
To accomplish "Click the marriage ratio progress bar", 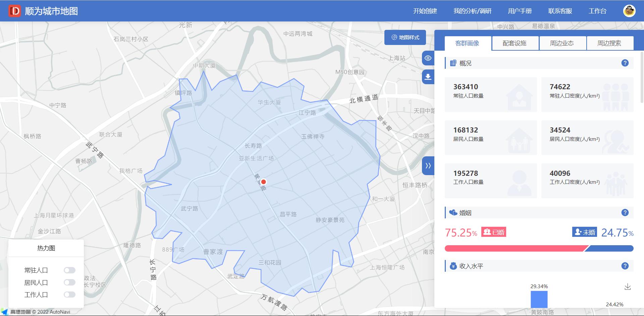I will pos(539,249).
